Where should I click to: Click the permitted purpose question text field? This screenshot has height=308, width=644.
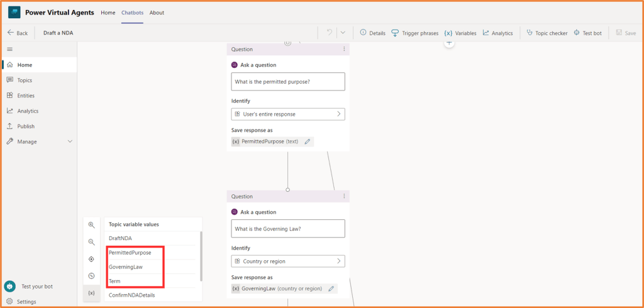pyautogui.click(x=288, y=82)
